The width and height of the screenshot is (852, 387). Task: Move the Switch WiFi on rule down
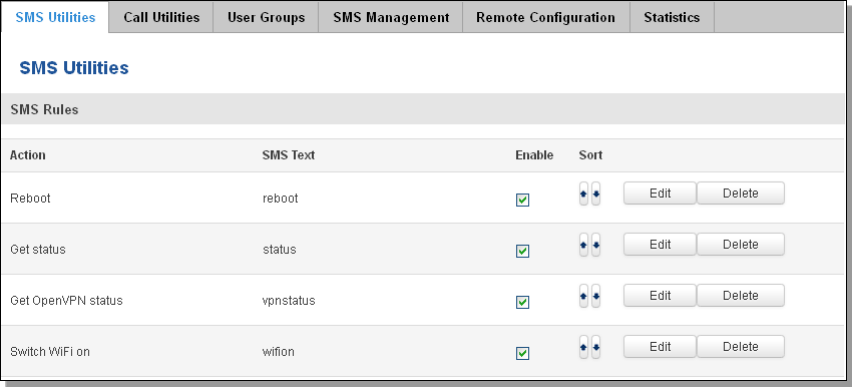point(596,347)
